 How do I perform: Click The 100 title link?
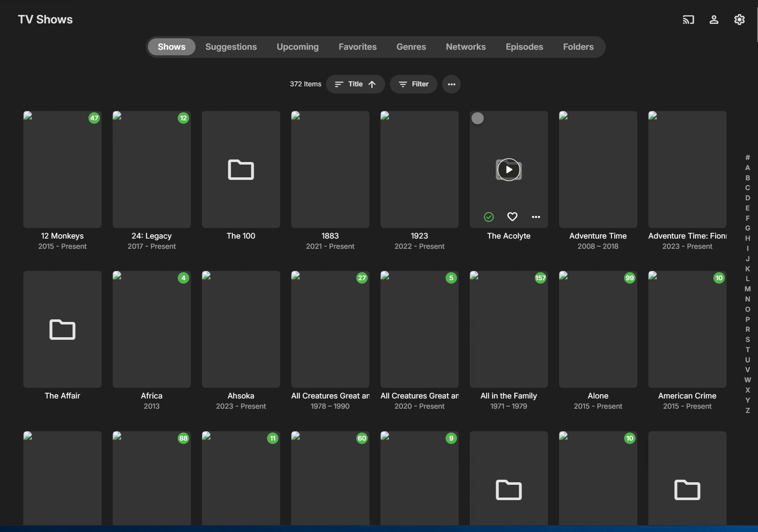coord(241,236)
